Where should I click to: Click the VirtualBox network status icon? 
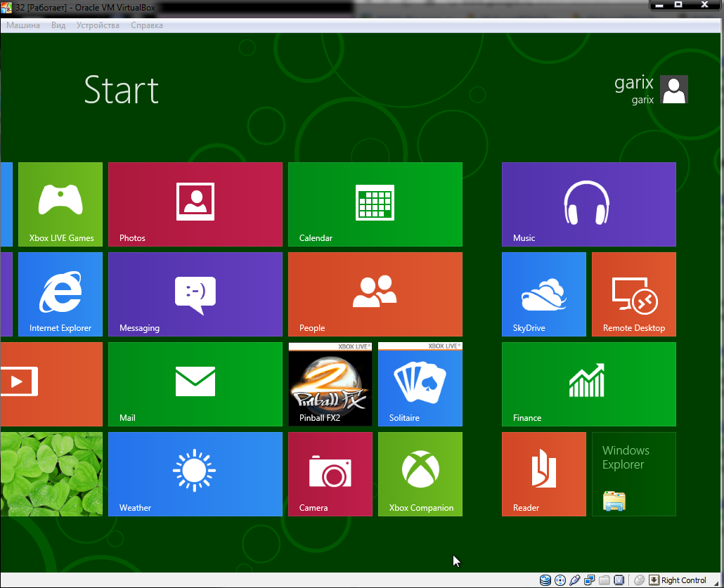(590, 580)
